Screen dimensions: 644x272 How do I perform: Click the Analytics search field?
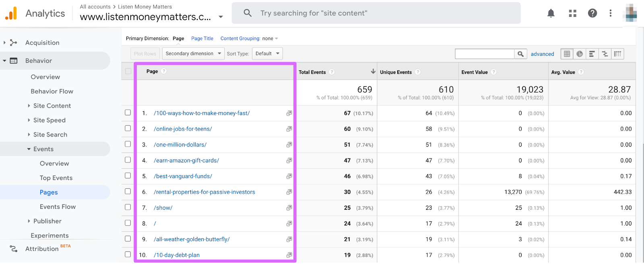point(376,13)
